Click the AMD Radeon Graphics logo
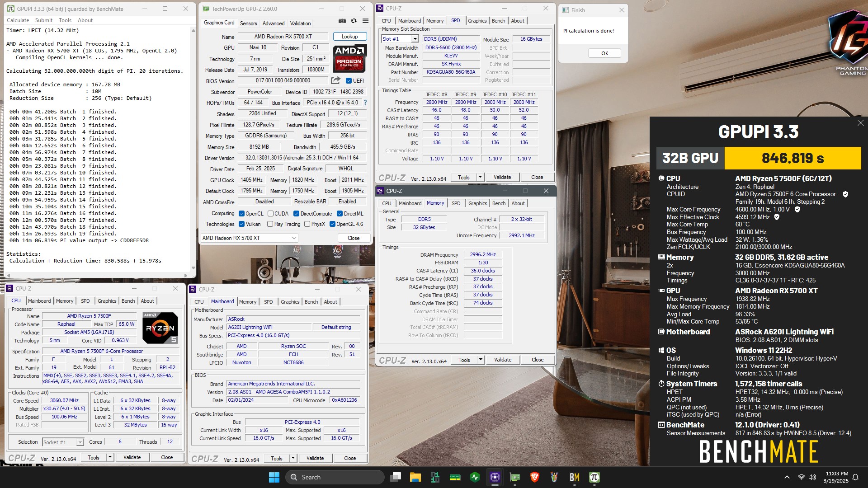The height and width of the screenshot is (488, 868). click(349, 59)
